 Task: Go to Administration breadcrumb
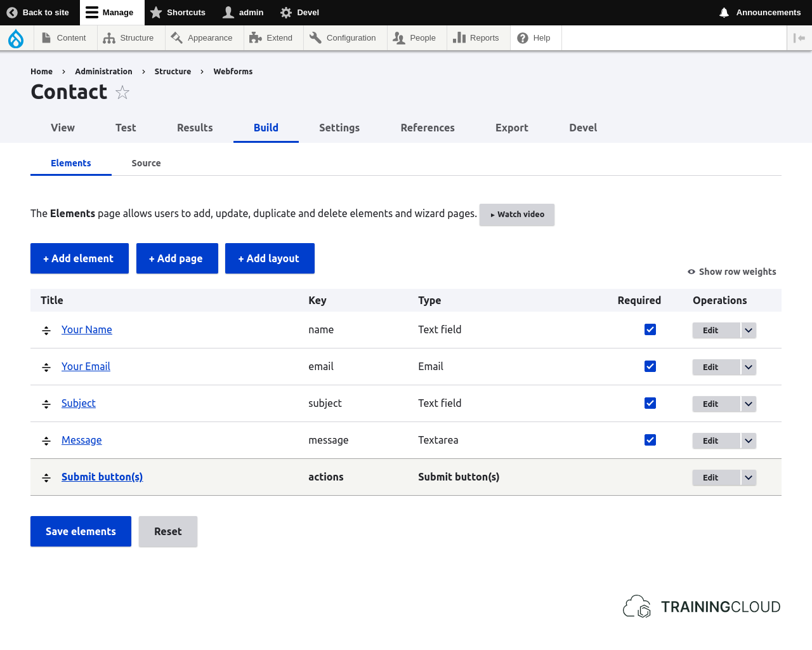pos(103,72)
